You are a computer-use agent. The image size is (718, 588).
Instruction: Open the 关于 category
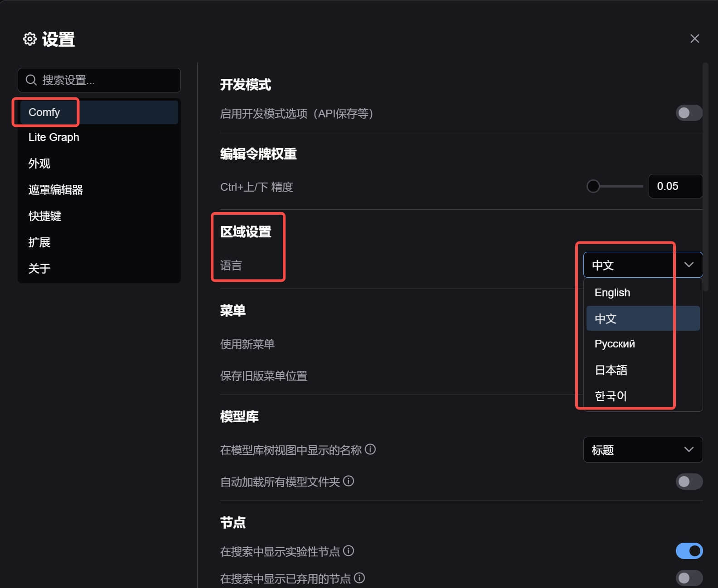(x=99, y=269)
